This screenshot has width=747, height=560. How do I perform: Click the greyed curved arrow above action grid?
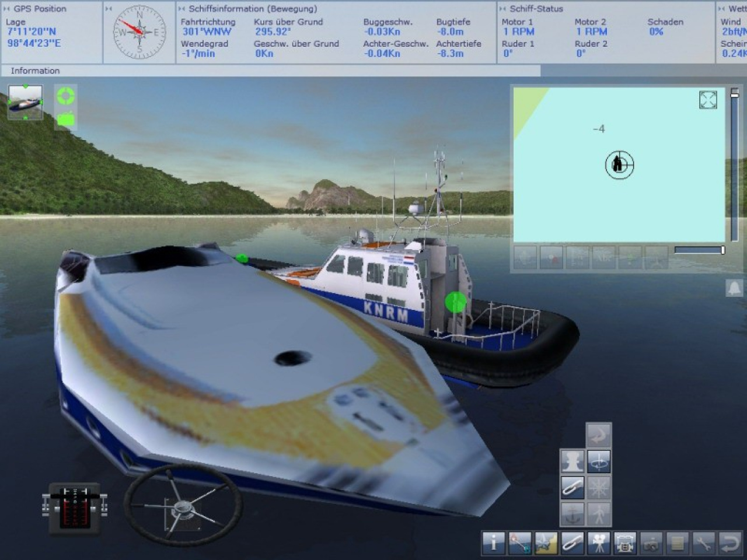599,435
